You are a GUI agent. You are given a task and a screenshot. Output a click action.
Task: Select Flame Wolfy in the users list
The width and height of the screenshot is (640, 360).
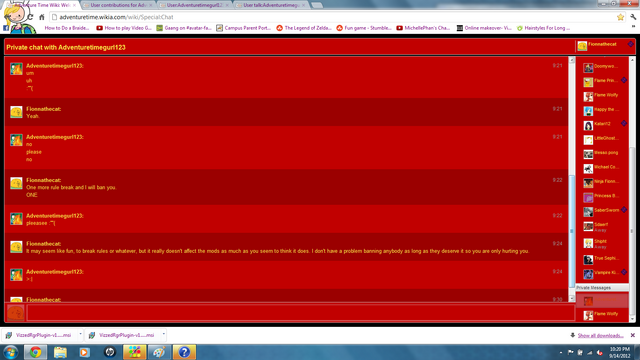601,96
